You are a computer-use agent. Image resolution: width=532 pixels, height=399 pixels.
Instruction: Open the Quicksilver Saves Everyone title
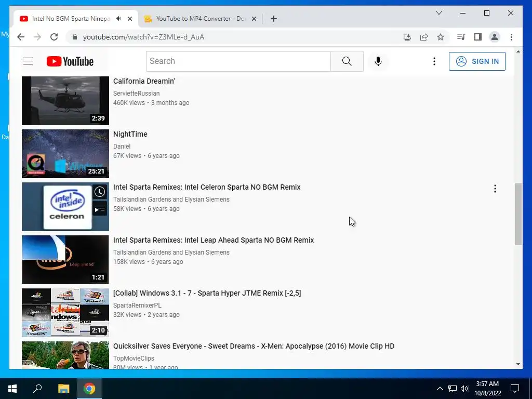coord(254,346)
